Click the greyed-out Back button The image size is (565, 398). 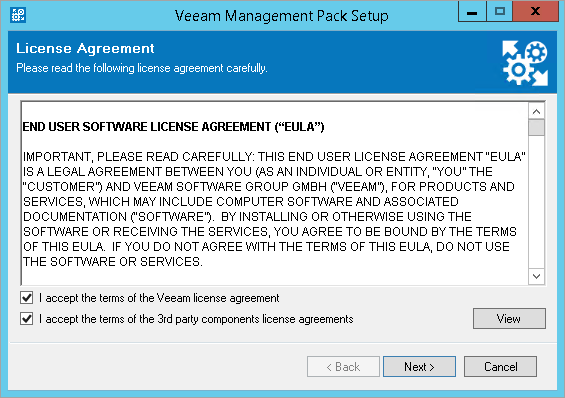click(x=343, y=367)
